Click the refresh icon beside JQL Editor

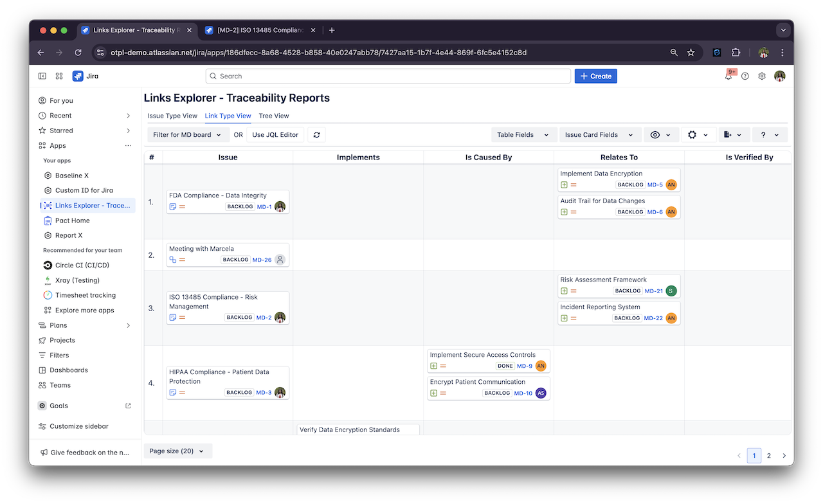click(x=316, y=135)
